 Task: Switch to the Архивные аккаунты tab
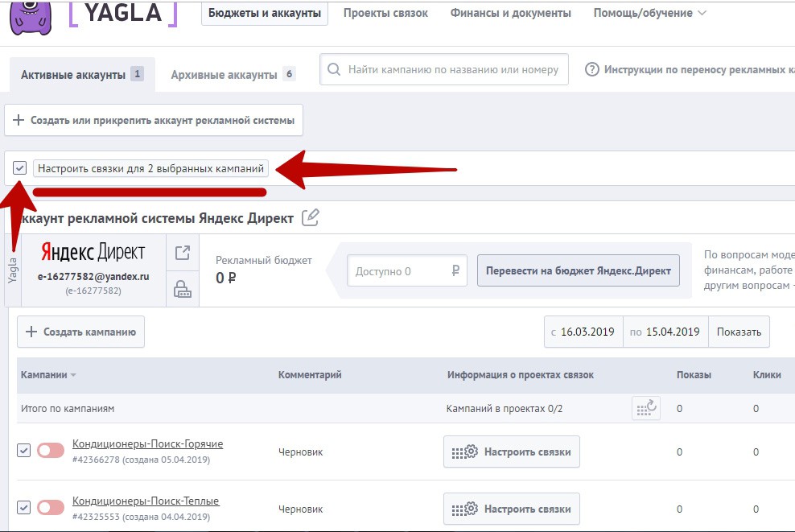233,75
